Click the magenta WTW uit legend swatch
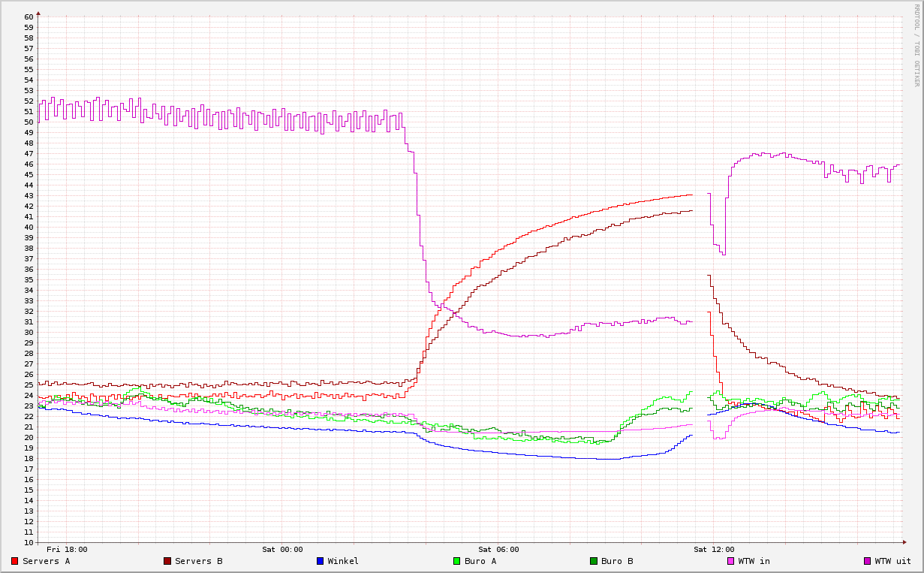Viewport: 924px width, 573px height. click(868, 561)
